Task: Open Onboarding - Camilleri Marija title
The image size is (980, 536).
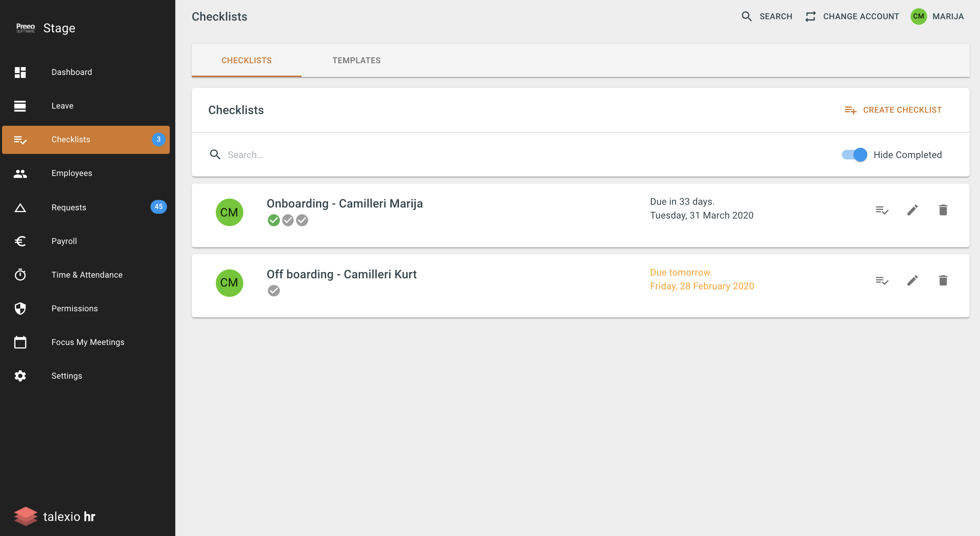Action: click(x=345, y=203)
